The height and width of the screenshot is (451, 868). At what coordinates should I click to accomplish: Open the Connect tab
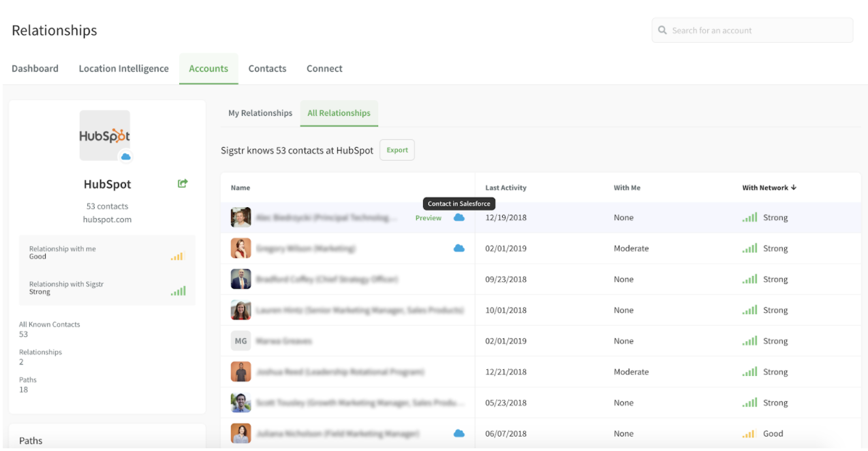click(x=324, y=69)
